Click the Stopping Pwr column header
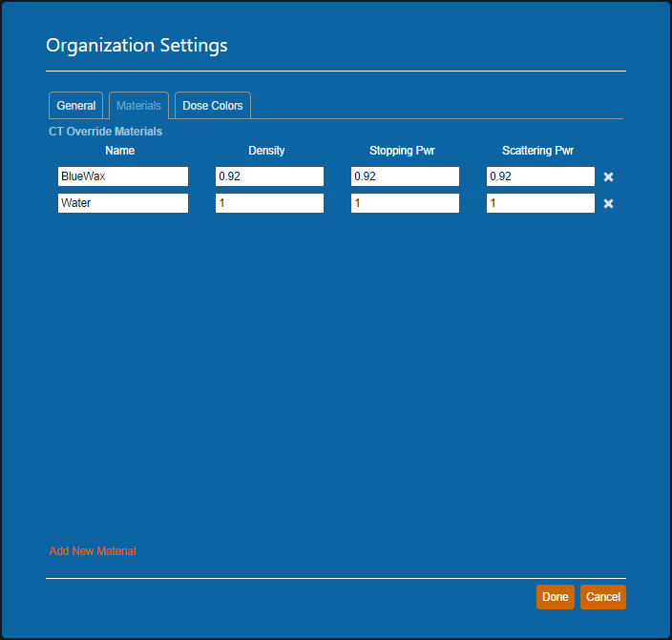The width and height of the screenshot is (672, 640). click(x=402, y=151)
